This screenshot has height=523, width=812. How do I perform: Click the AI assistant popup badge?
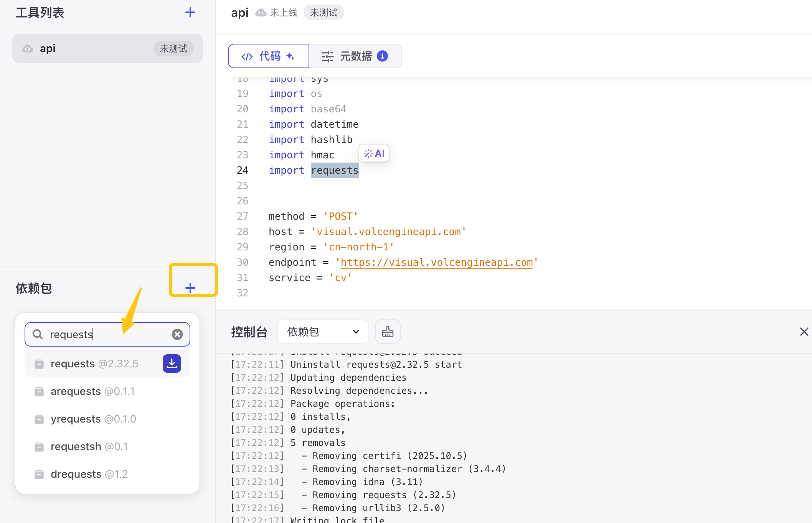(374, 153)
